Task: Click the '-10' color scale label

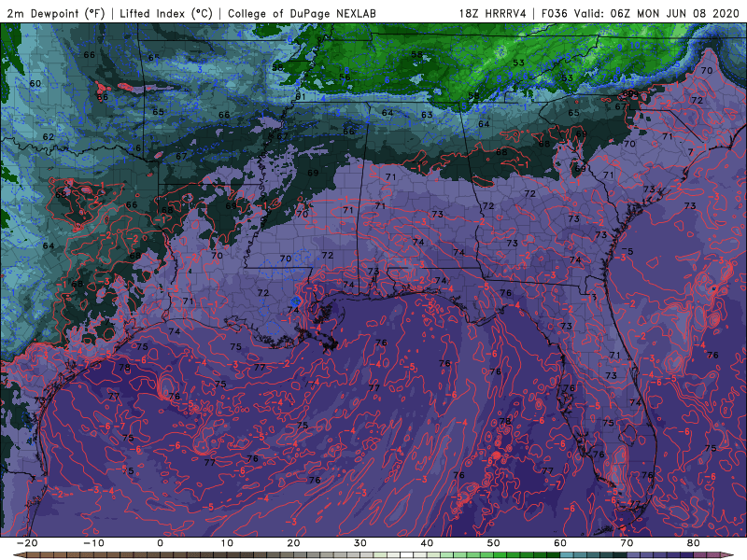Action: coord(93,543)
